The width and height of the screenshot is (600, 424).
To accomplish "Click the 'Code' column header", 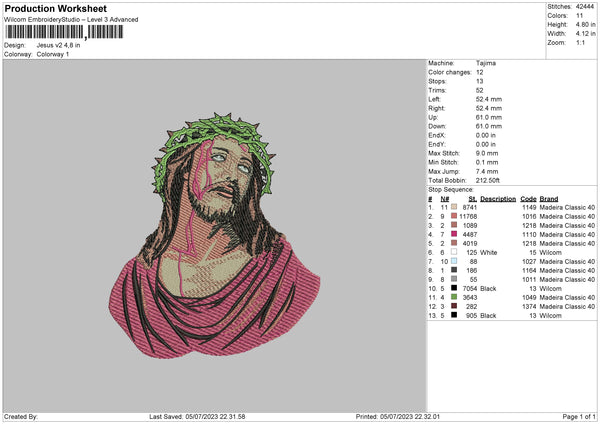I will pos(528,199).
